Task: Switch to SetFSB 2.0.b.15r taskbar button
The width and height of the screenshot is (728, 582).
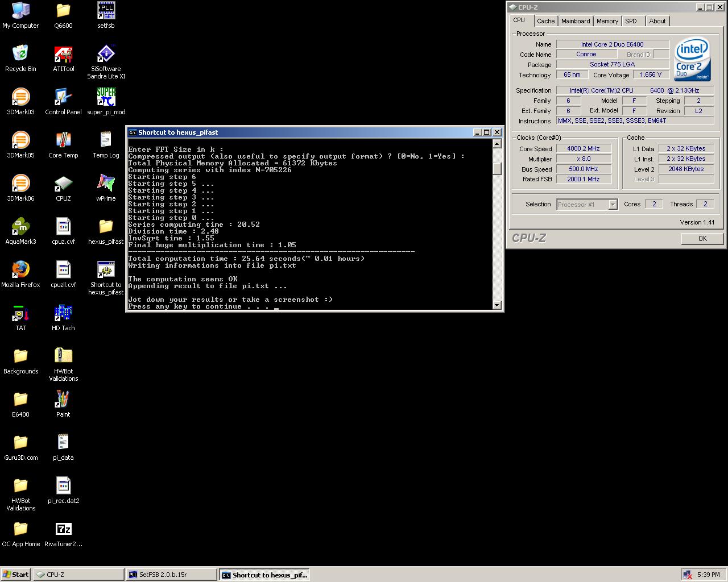Action: coord(171,575)
